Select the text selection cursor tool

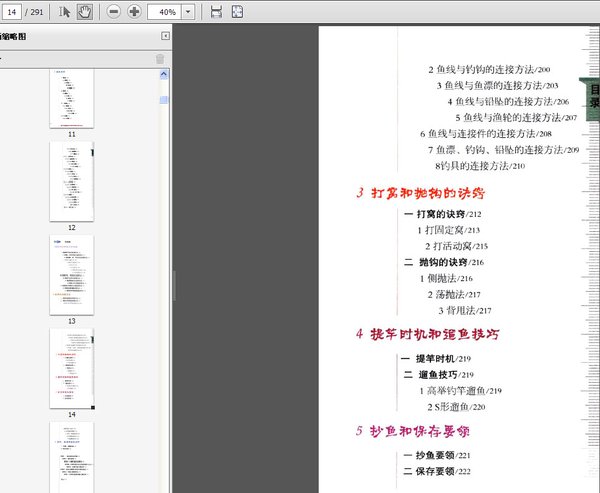pyautogui.click(x=66, y=12)
